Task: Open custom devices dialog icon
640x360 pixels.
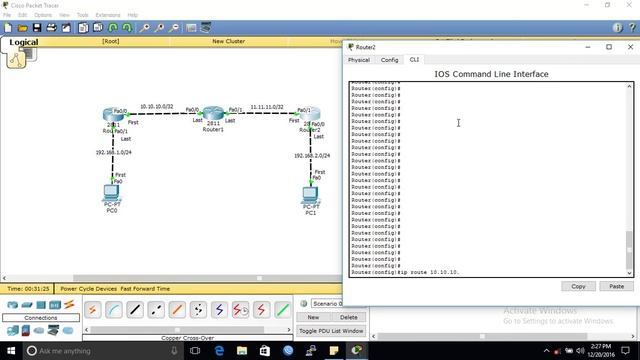Action: (206, 28)
